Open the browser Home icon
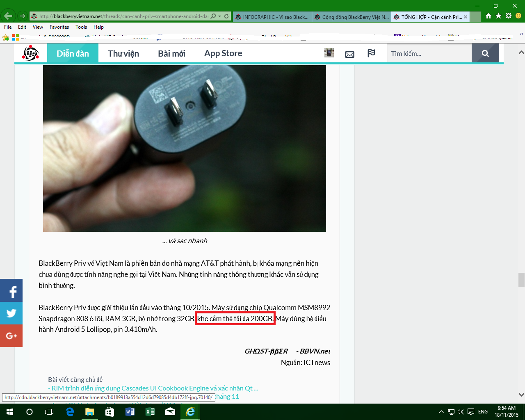 (x=488, y=16)
